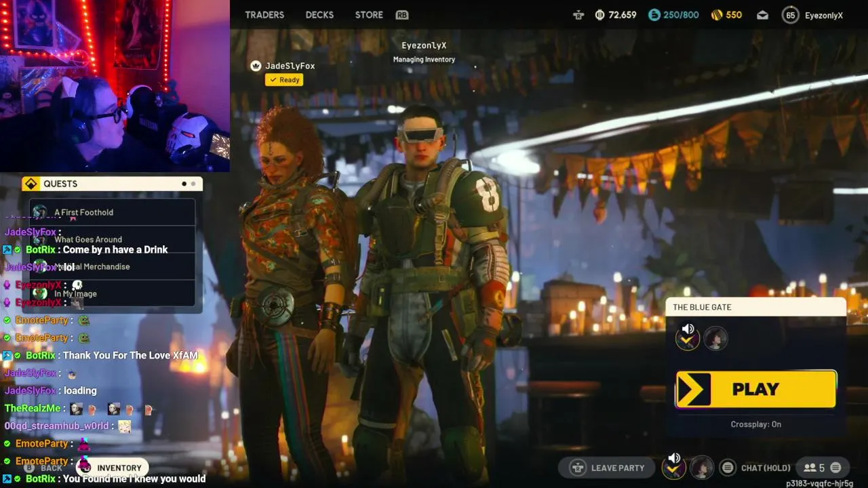Click the RB bumper hint icon
Viewport: 868px width, 488px height.
402,15
